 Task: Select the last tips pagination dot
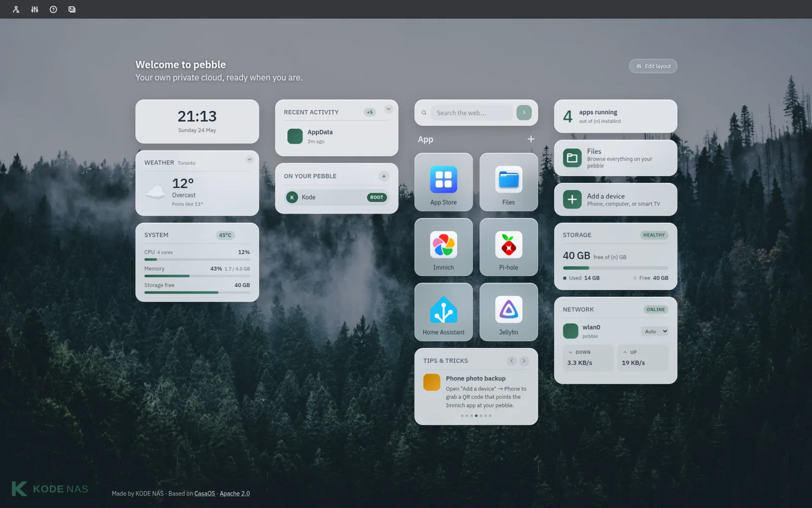pos(490,416)
